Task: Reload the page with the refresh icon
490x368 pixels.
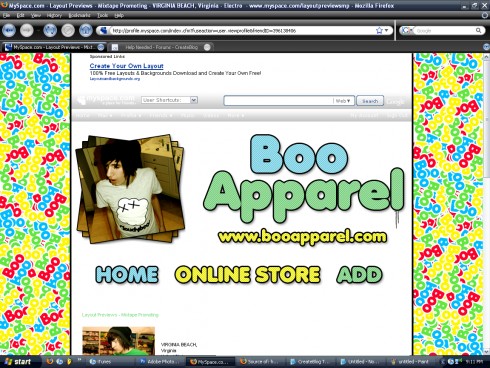Action: [50, 30]
